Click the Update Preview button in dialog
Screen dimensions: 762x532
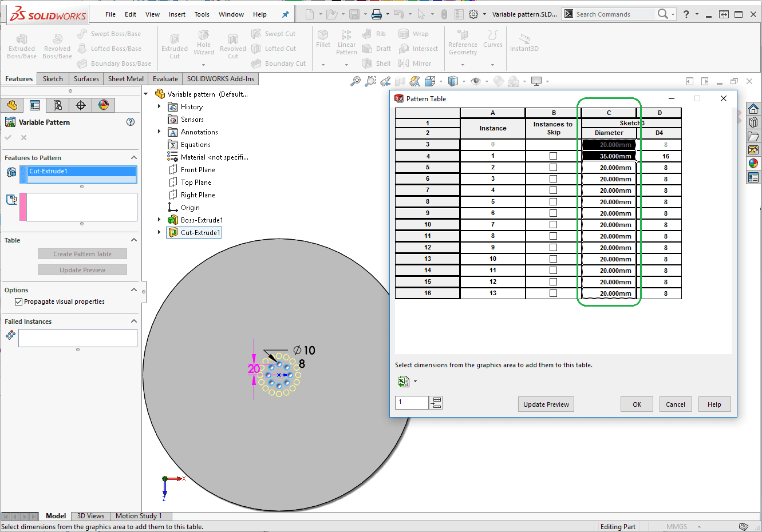point(546,404)
